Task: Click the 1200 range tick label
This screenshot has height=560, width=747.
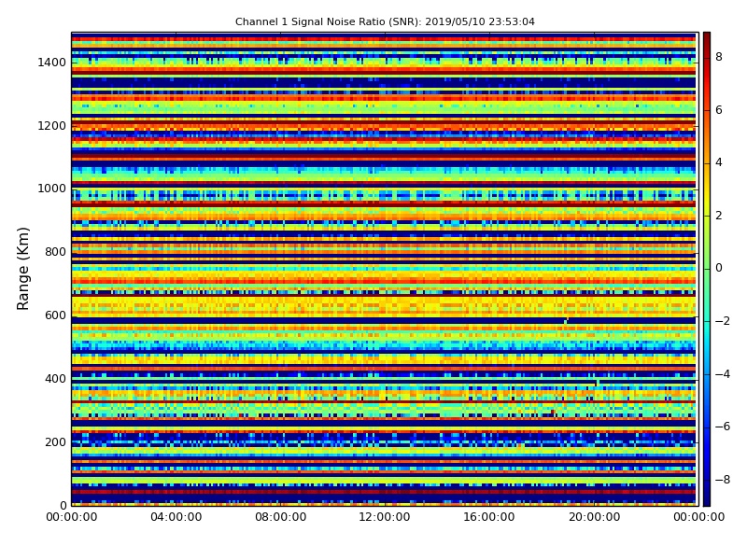Action: [52, 126]
